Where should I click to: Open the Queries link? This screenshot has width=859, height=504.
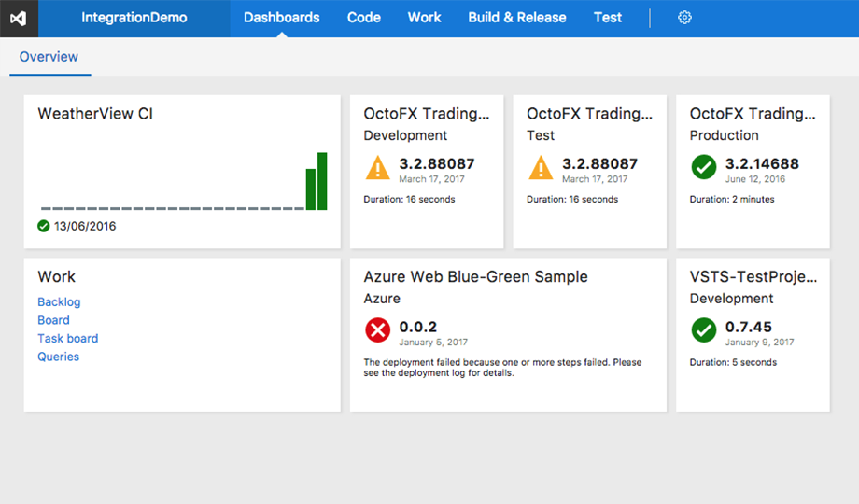(58, 357)
